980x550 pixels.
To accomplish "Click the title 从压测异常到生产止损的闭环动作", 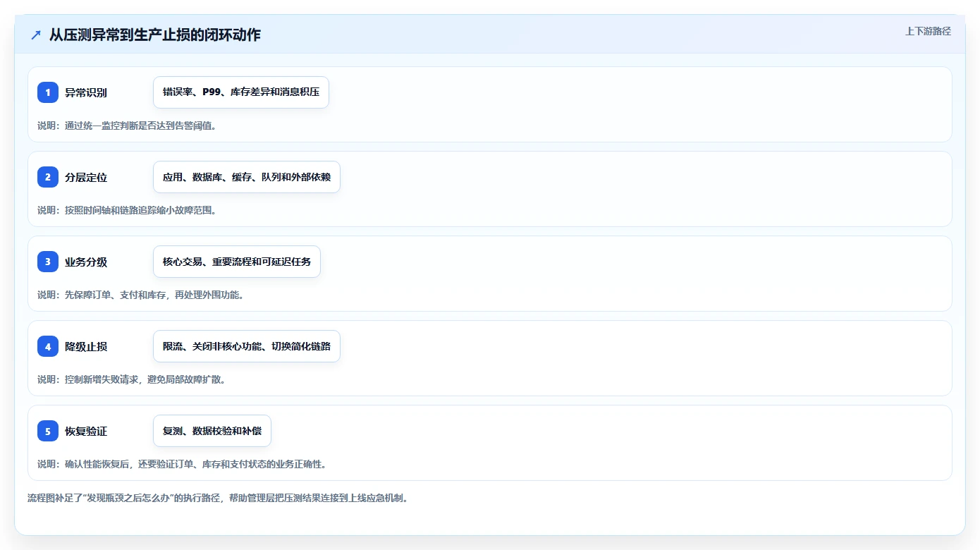I will pyautogui.click(x=155, y=35).
